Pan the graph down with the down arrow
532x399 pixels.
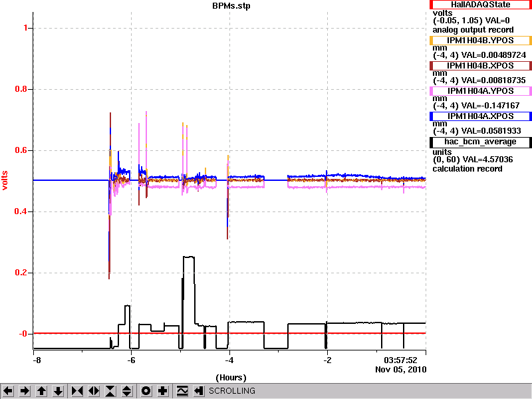tap(59, 391)
